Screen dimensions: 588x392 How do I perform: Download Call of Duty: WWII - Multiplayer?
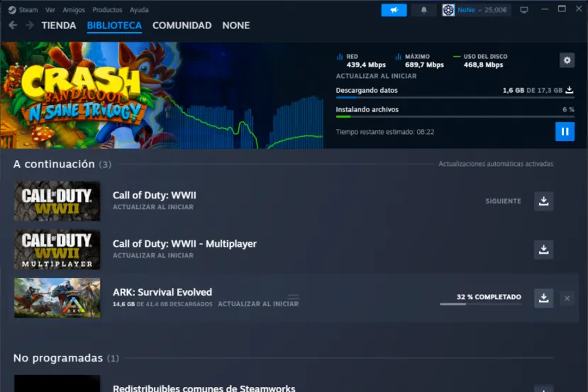click(x=544, y=250)
